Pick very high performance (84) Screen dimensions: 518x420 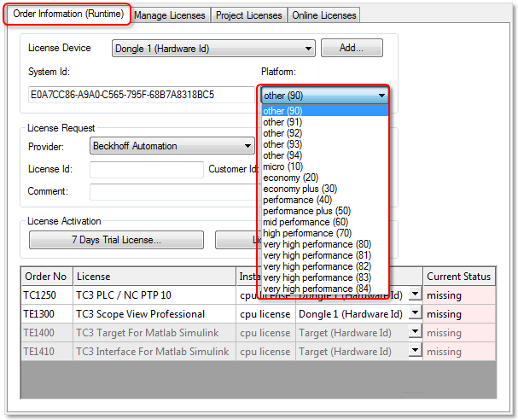coord(325,289)
